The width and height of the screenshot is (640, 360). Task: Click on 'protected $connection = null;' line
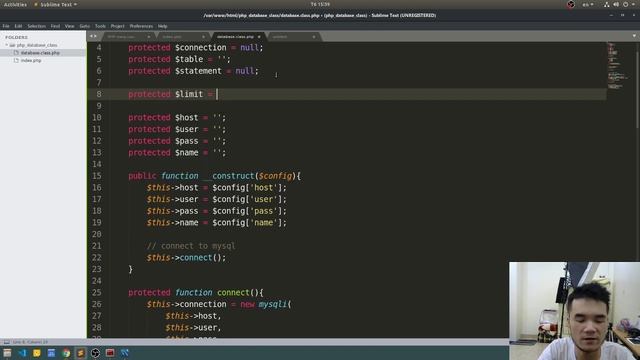click(196, 48)
